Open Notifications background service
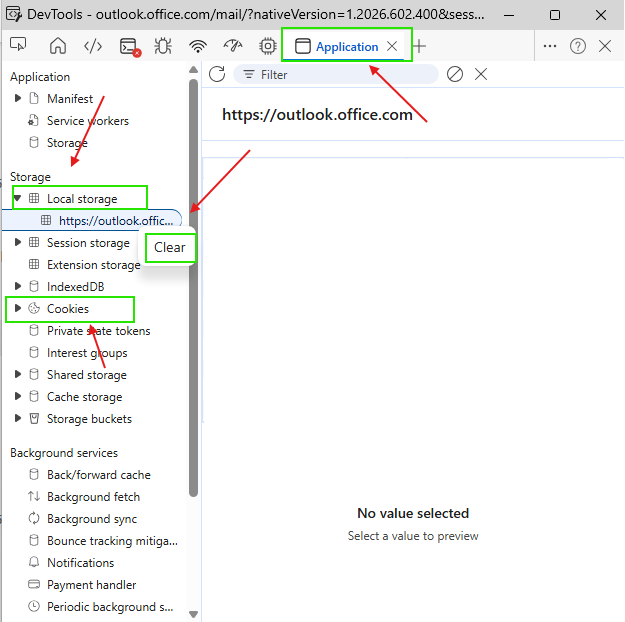Image resolution: width=625 pixels, height=622 pixels. click(81, 563)
